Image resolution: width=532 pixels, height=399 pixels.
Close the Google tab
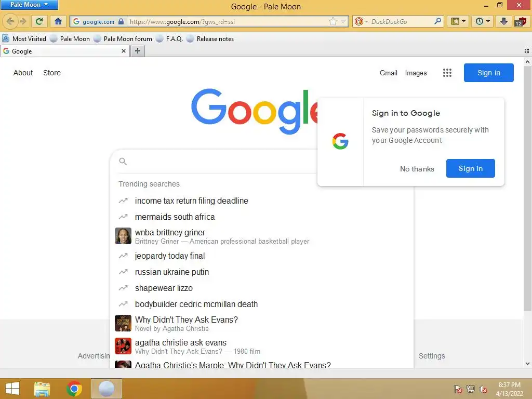[x=124, y=51]
